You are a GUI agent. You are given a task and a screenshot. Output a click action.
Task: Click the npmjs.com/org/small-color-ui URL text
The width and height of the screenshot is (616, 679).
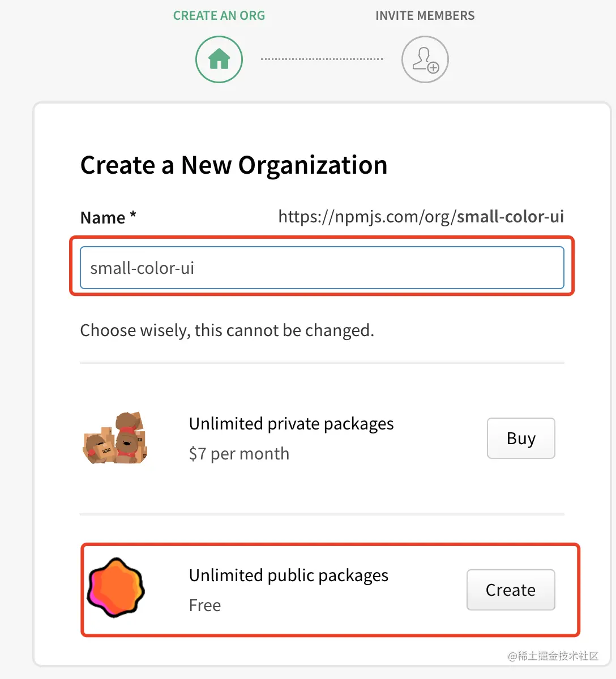click(421, 217)
